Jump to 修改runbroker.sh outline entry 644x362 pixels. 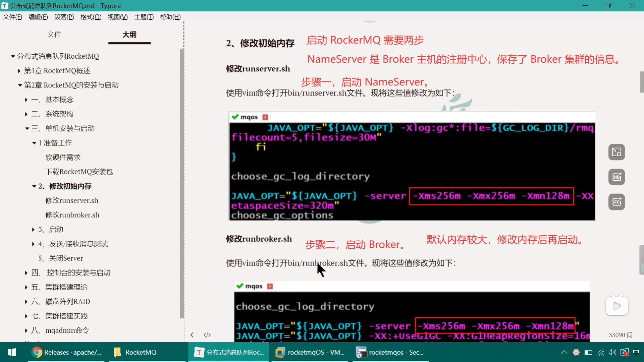click(x=72, y=215)
